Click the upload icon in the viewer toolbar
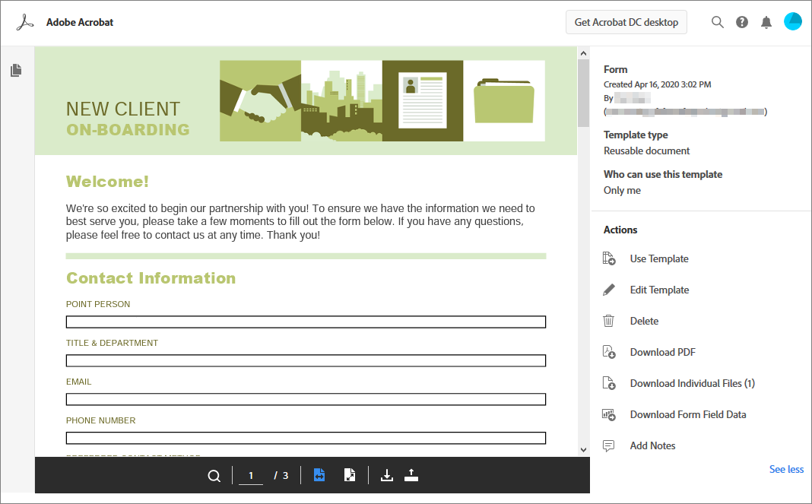Image resolution: width=812 pixels, height=504 pixels. (411, 474)
